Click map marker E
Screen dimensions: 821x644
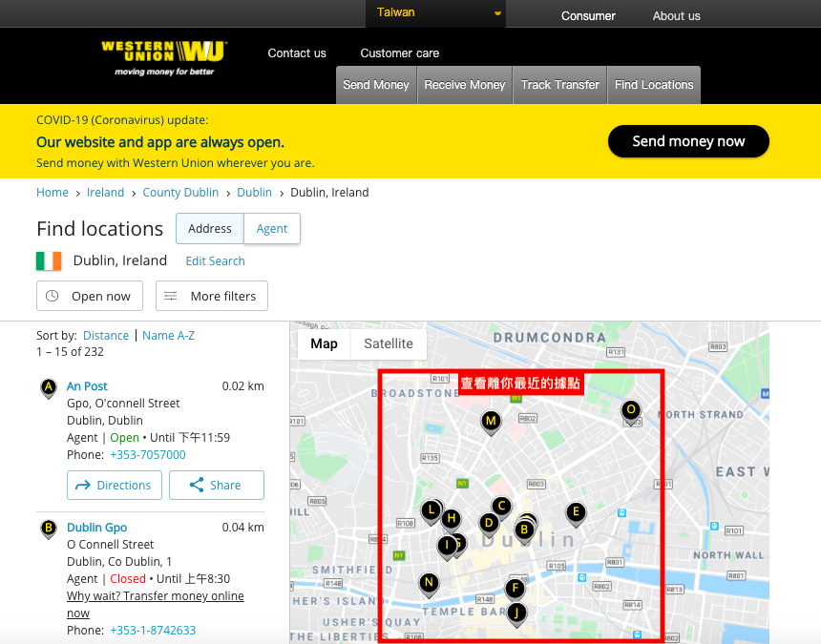pyautogui.click(x=576, y=512)
